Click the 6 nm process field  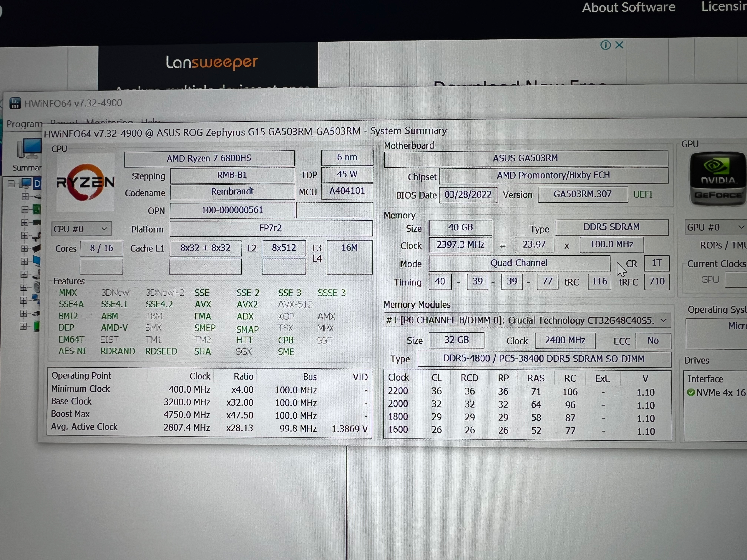tap(347, 157)
